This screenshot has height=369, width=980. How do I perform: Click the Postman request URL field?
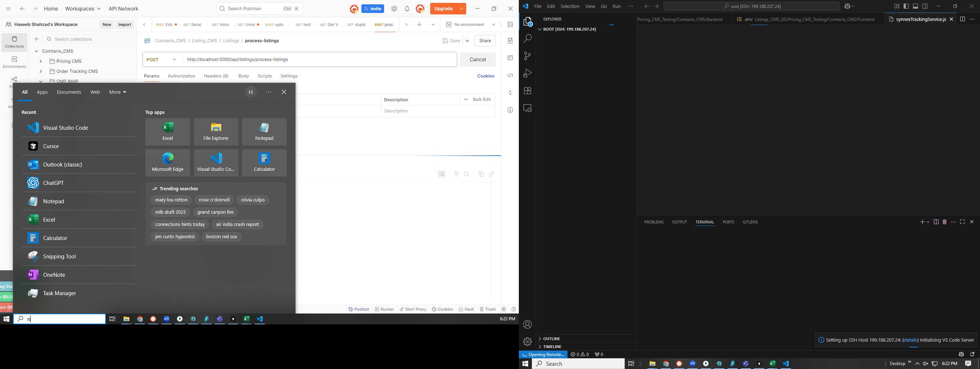pos(320,60)
